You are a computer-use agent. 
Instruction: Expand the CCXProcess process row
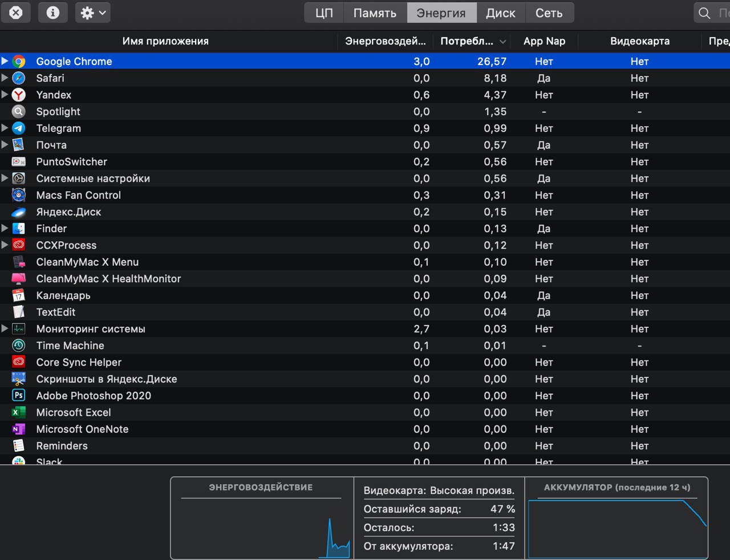pos(5,245)
